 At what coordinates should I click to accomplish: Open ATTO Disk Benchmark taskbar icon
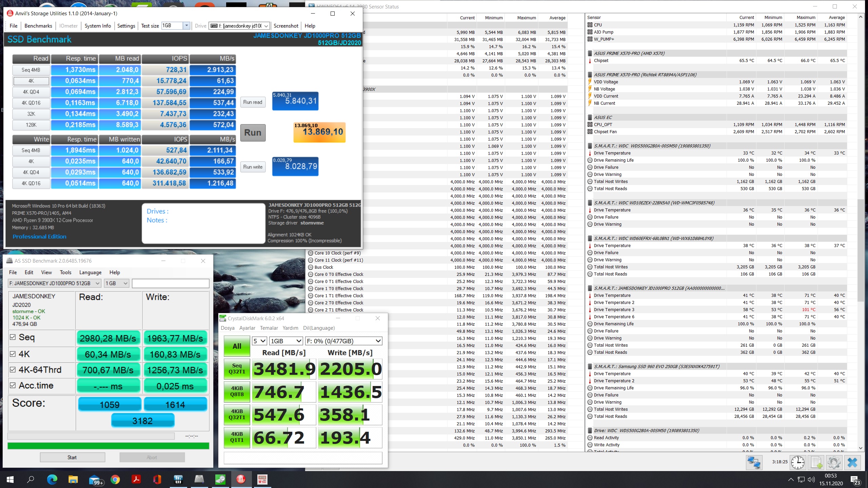pos(262,480)
